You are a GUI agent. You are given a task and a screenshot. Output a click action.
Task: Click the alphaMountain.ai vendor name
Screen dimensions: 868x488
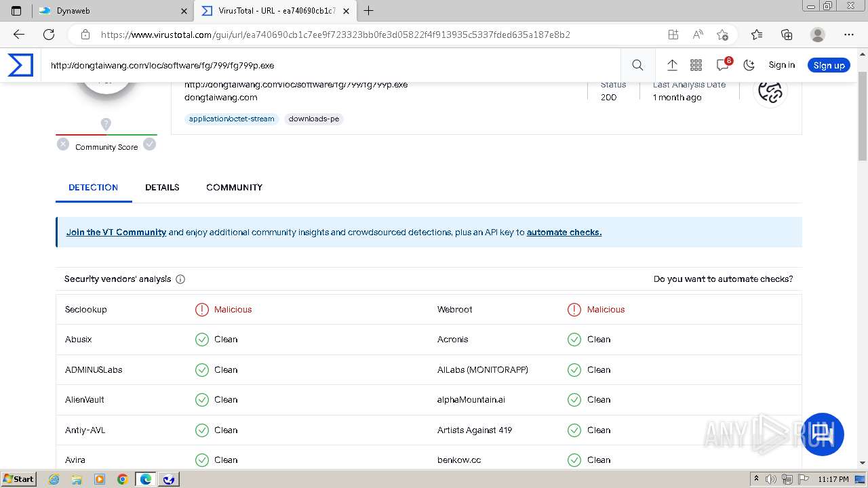(471, 400)
